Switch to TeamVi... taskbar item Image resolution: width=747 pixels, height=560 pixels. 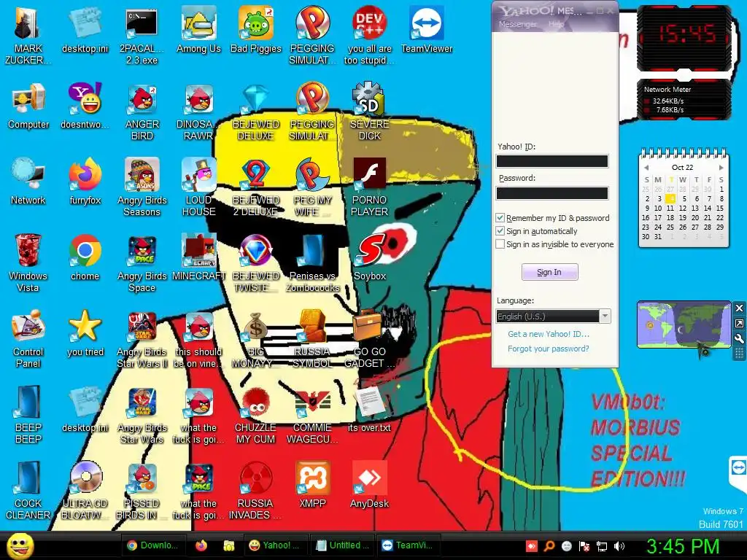(408, 545)
